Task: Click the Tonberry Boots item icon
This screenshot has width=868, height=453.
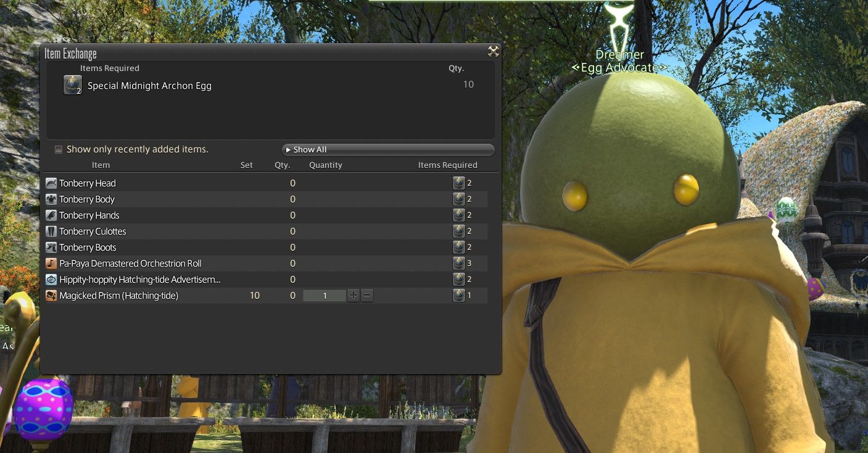Action: pyautogui.click(x=51, y=247)
